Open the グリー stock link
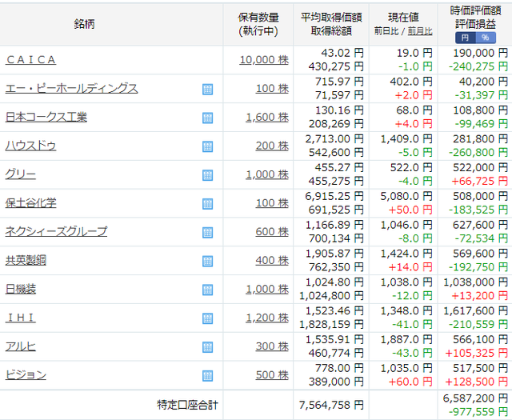Screen dimensions: 512x420 [x=21, y=174]
